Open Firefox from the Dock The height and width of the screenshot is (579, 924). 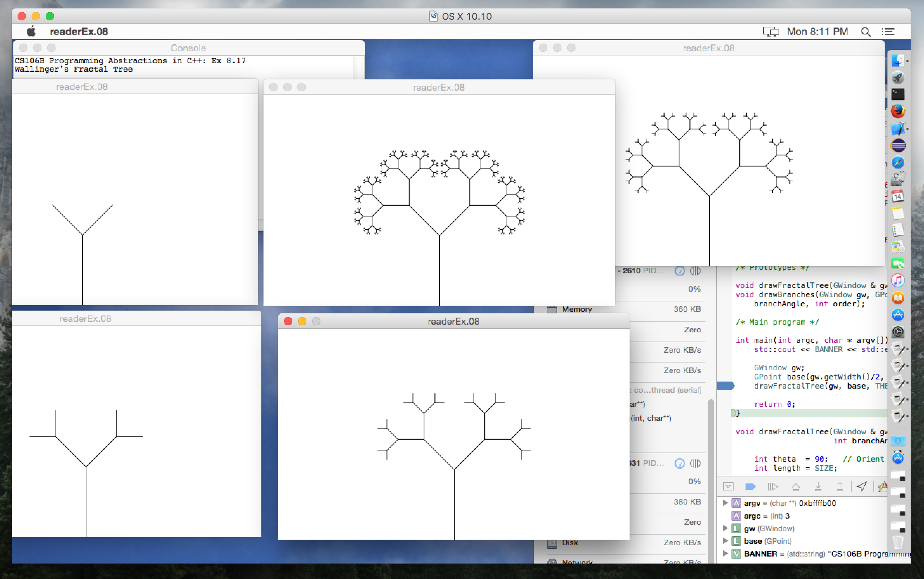pos(898,111)
